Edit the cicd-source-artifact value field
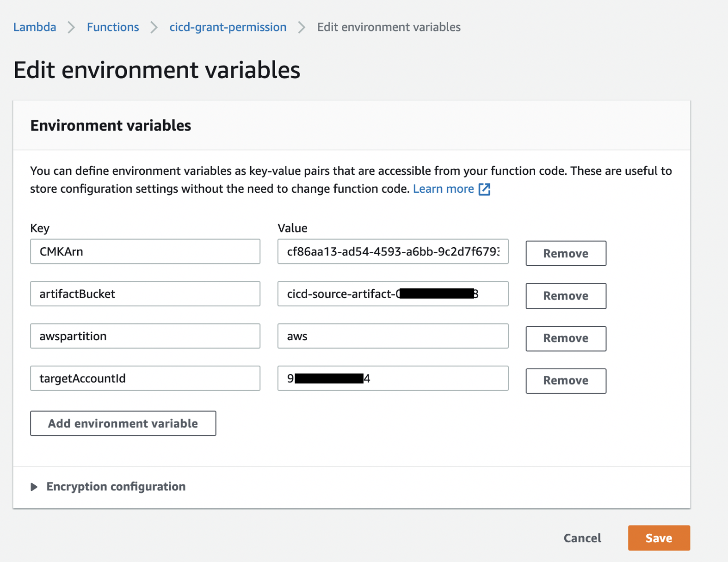Screen dimensions: 728x562 click(x=393, y=294)
